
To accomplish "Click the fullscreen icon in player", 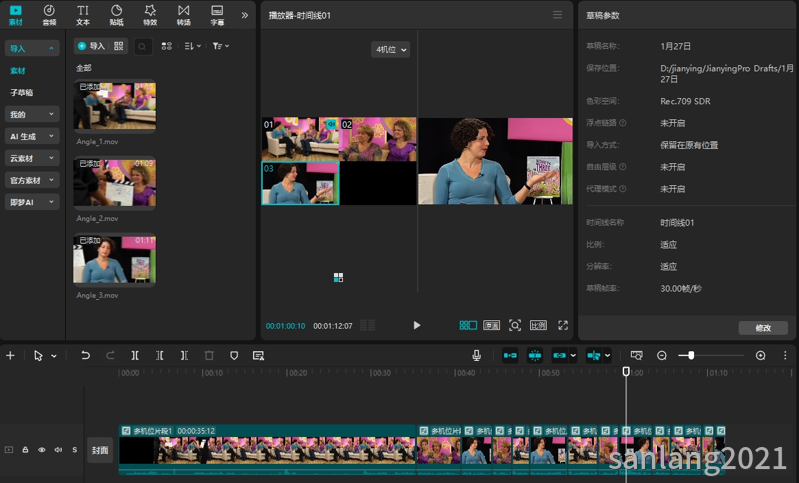I will (563, 325).
